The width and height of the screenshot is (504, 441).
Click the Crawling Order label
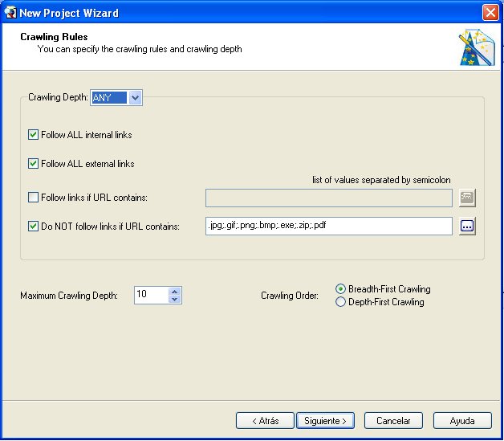coord(290,296)
